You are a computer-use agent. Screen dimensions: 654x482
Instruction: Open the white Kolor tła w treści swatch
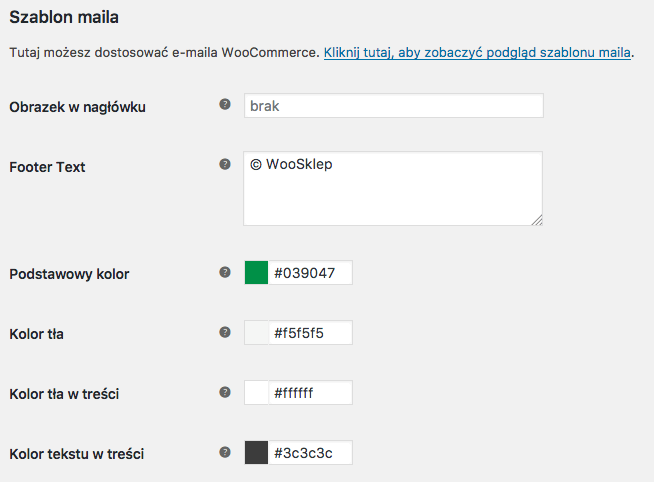256,393
